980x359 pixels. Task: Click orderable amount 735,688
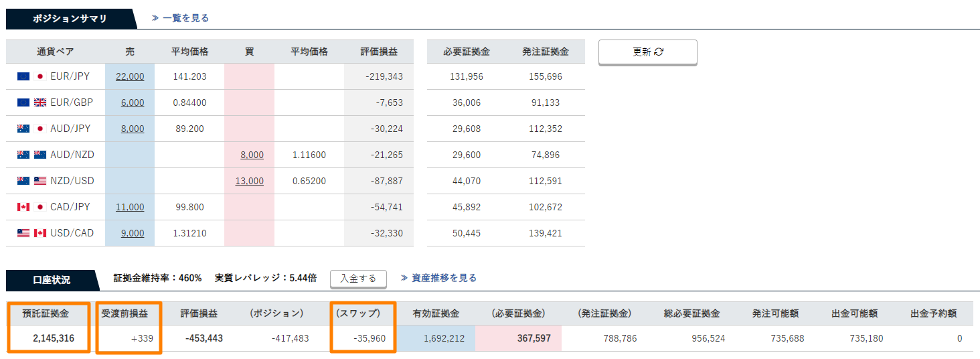pyautogui.click(x=788, y=338)
